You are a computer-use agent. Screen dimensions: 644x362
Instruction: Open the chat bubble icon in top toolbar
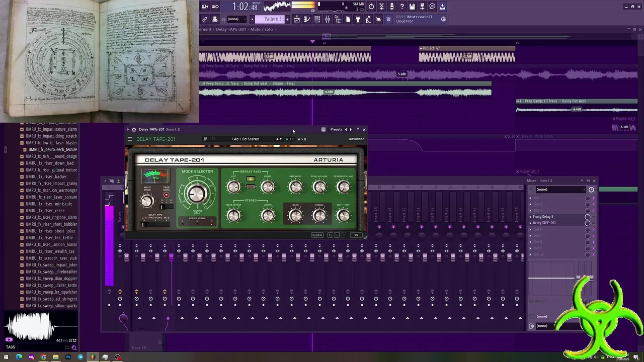pyautogui.click(x=432, y=7)
